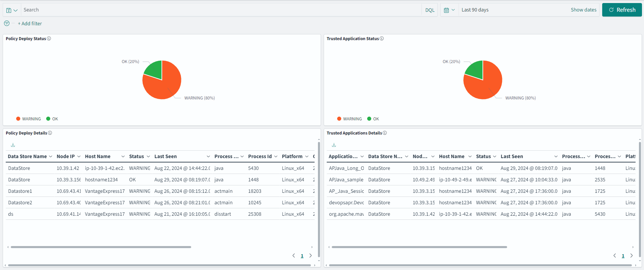Open Last Seen column menu in Policy table

[208, 156]
